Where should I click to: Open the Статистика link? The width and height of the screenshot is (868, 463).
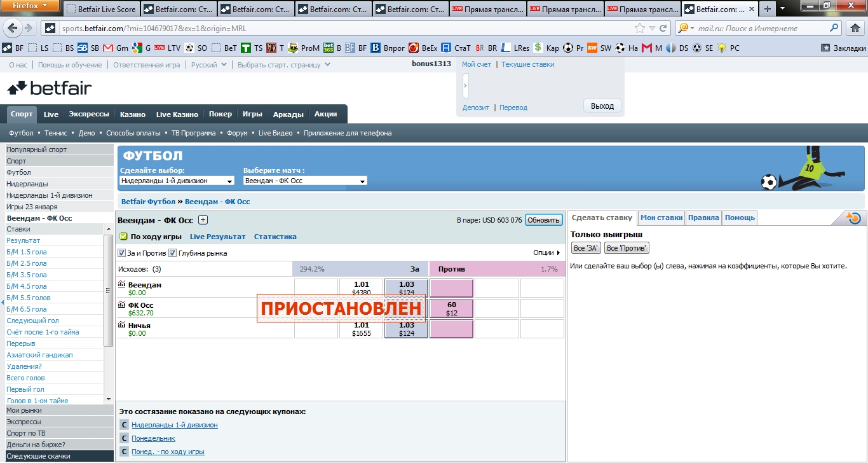[275, 237]
